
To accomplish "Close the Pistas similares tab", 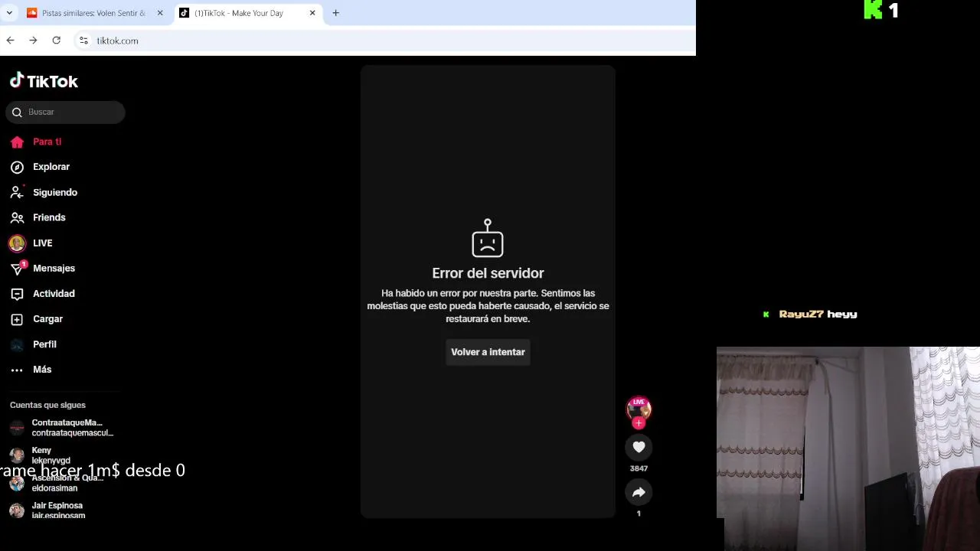I will click(160, 13).
